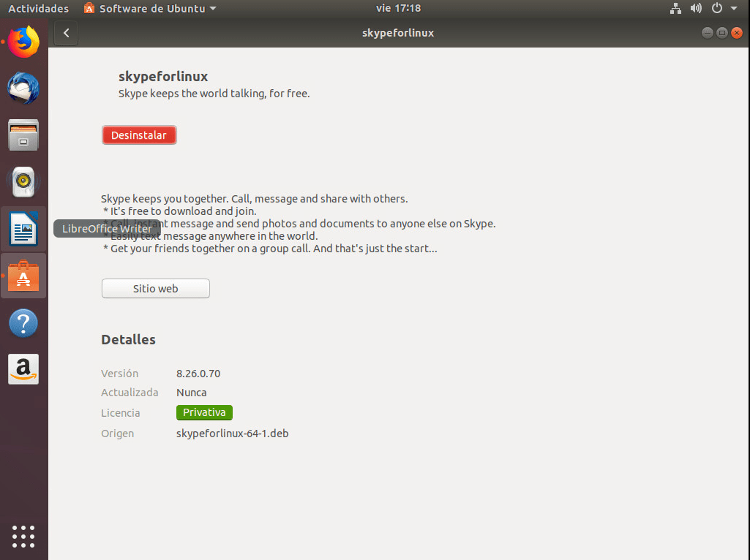This screenshot has height=560, width=750.
Task: Launch Thunderbird from the dock
Action: tap(23, 88)
